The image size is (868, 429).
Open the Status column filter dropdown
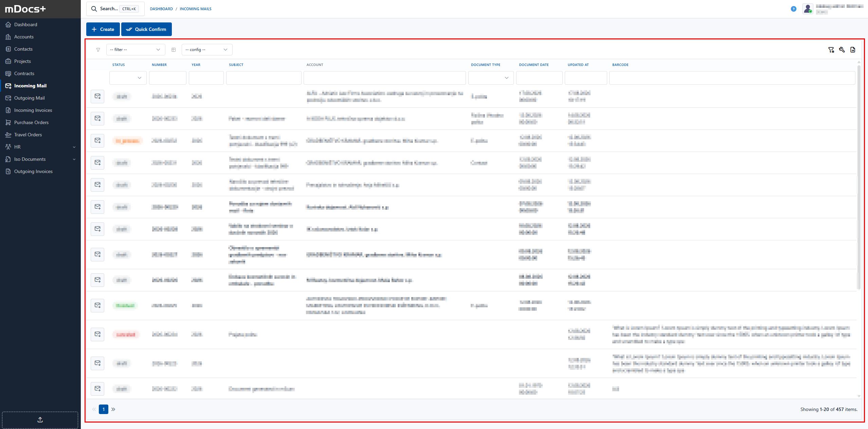(x=128, y=78)
